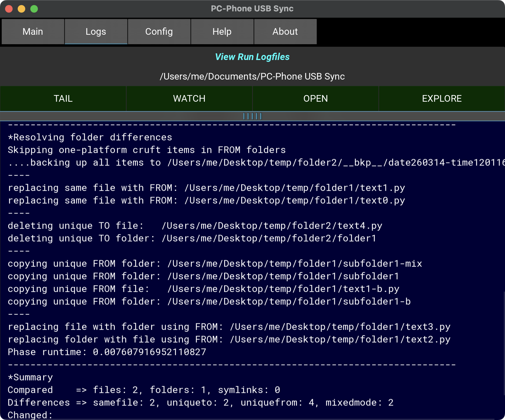This screenshot has width=505, height=420.
Task: Open the Config tab
Action: pos(159,32)
